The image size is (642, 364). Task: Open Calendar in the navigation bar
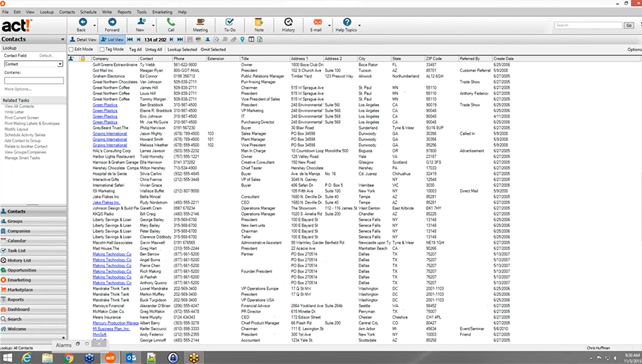point(33,241)
